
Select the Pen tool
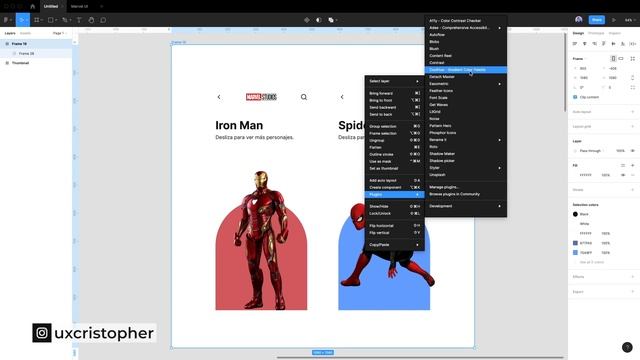64,20
